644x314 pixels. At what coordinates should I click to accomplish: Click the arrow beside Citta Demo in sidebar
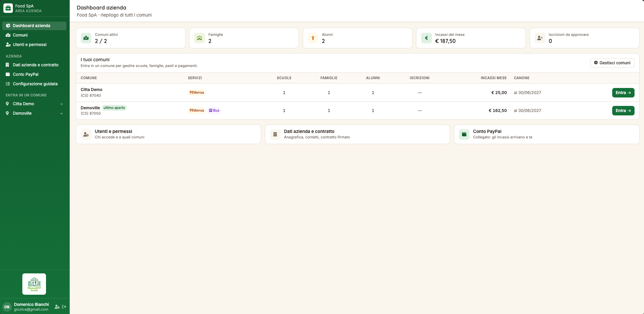[x=61, y=104]
